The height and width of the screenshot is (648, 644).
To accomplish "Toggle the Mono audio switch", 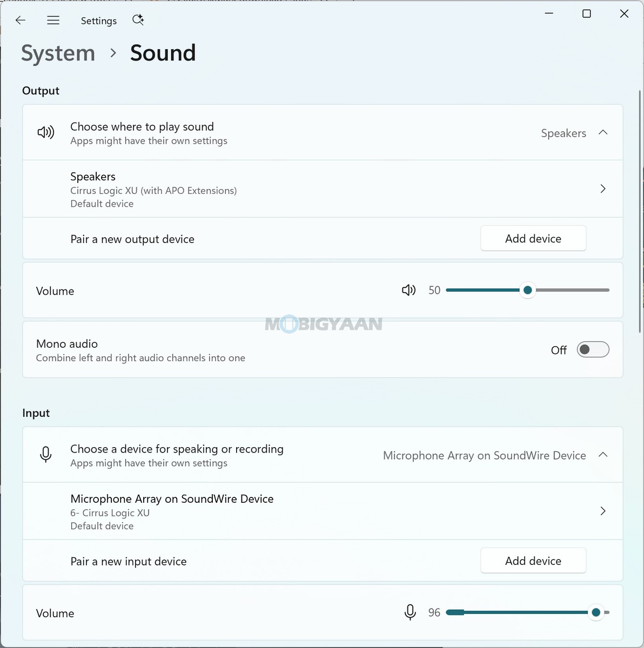I will [x=593, y=350].
